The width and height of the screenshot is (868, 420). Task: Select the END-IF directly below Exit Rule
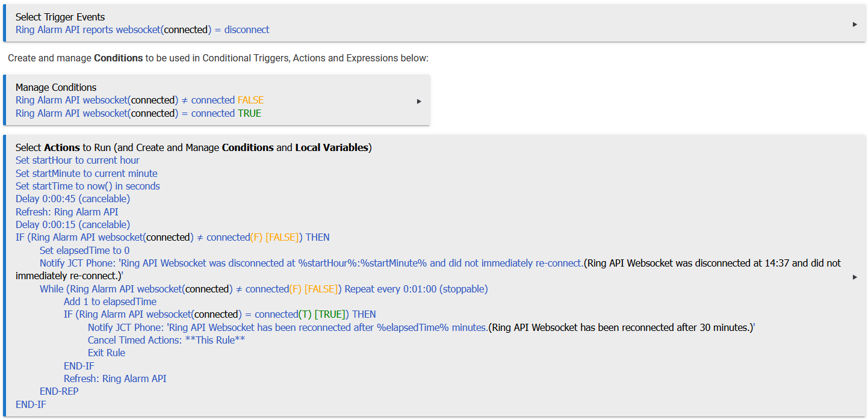coord(79,366)
